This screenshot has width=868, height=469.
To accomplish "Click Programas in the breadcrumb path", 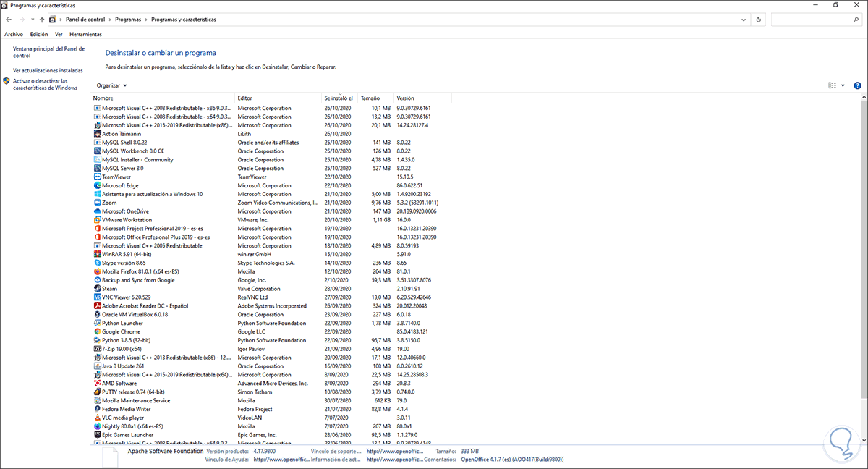I will pyautogui.click(x=128, y=20).
